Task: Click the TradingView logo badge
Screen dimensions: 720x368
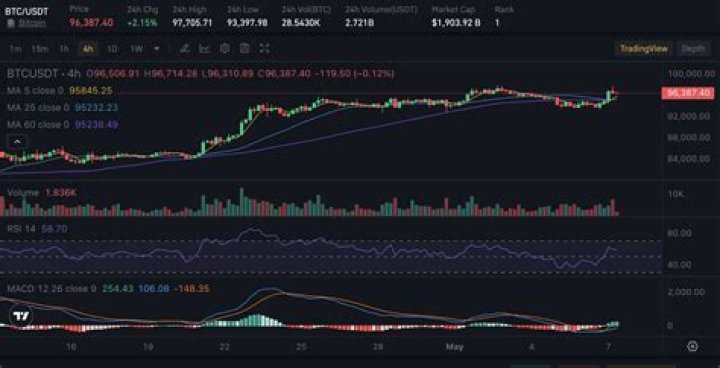Action: tap(21, 316)
